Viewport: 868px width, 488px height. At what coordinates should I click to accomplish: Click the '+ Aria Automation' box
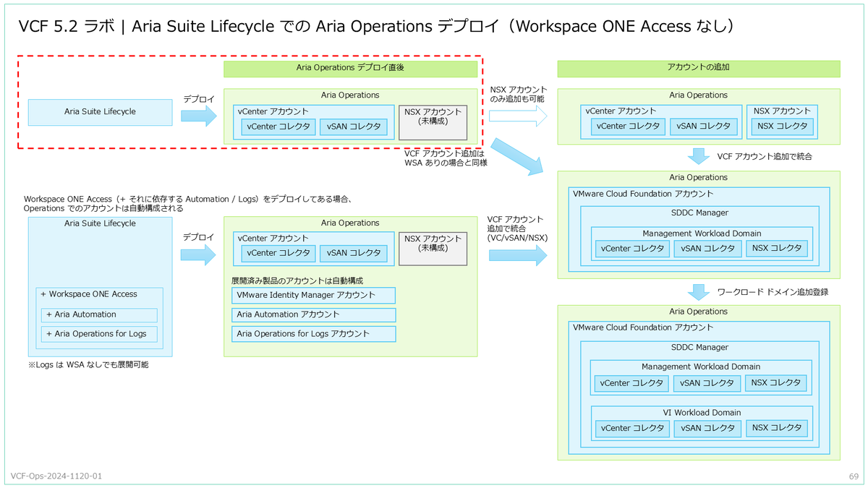[x=99, y=315]
